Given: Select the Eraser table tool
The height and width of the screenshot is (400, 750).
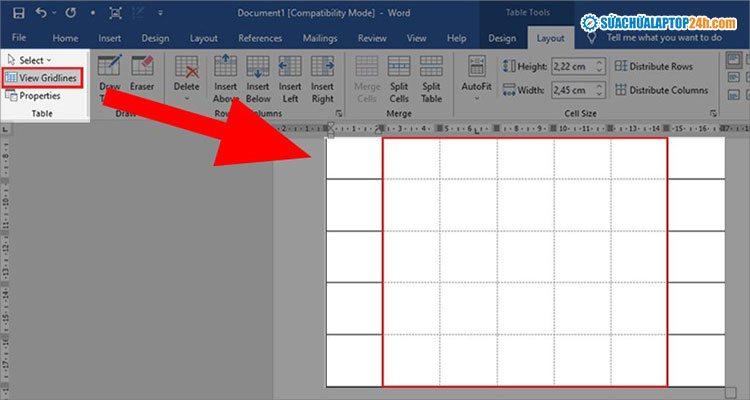Looking at the screenshot, I should [x=141, y=73].
